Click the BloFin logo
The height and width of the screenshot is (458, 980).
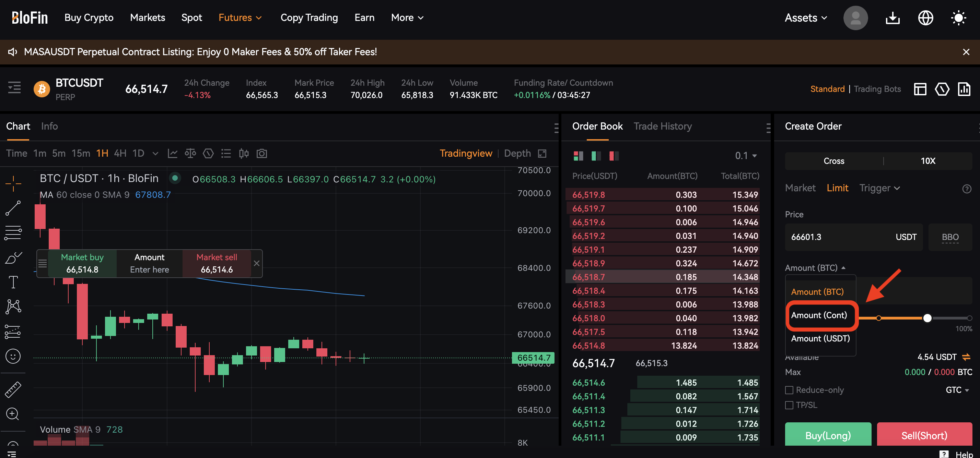coord(30,17)
